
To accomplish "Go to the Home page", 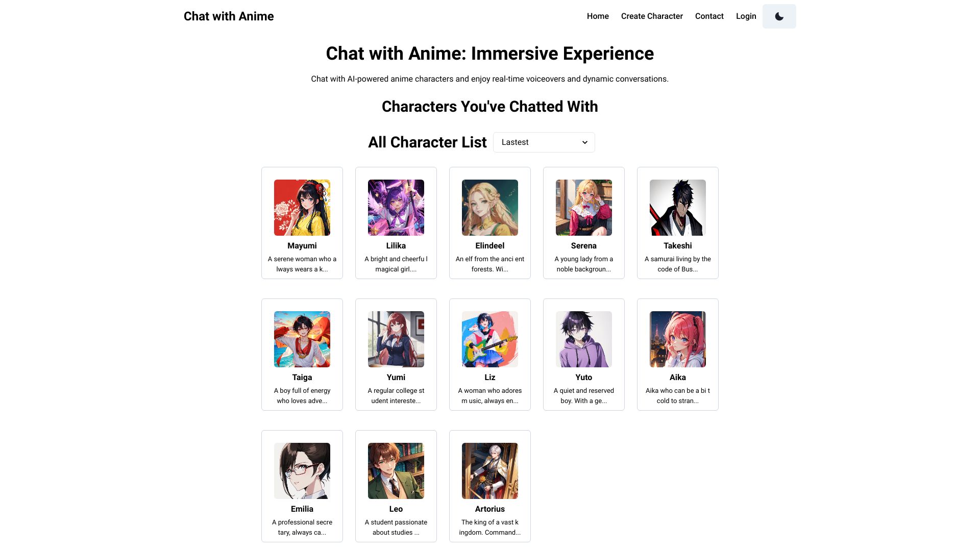I will pos(598,16).
